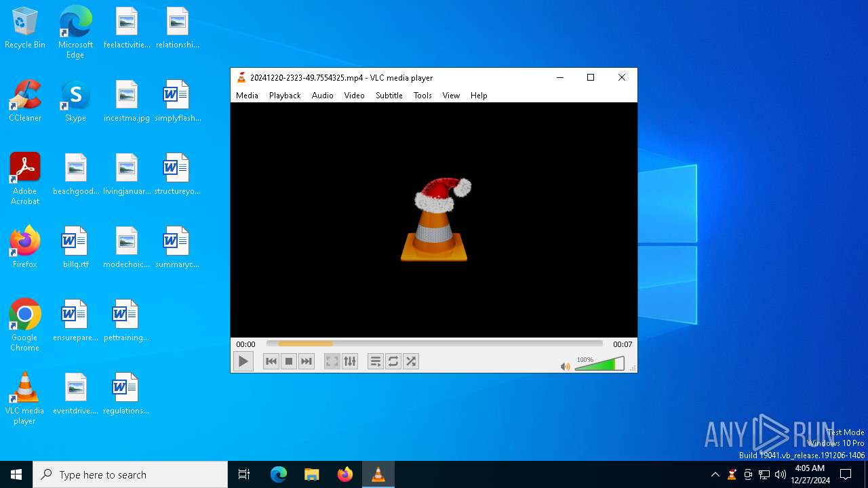Select the Firefox desktop shortcut

(x=25, y=247)
